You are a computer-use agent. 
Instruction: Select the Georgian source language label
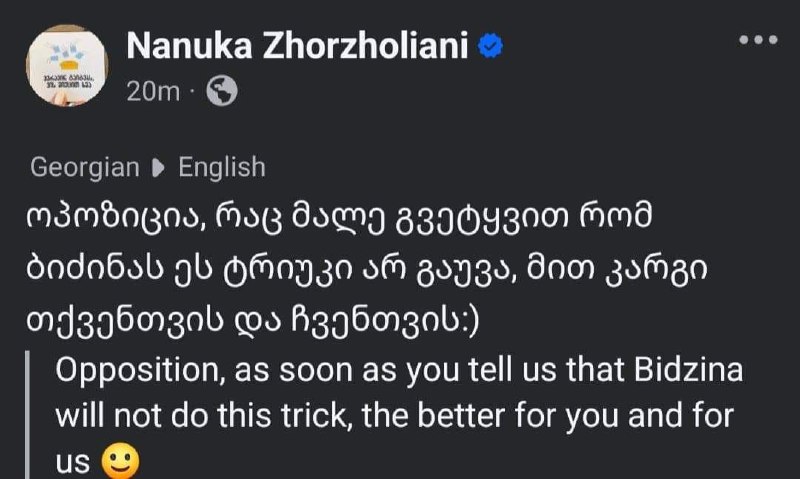click(85, 167)
